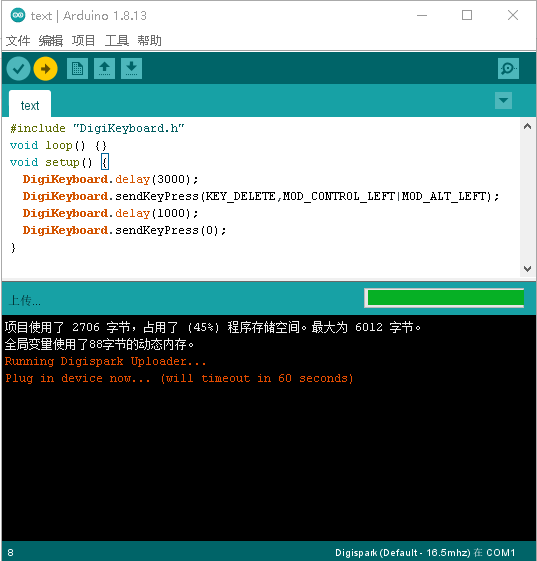Viewport: 537px width, 561px height.
Task: Click the Verify checkmark button
Action: pos(18,69)
